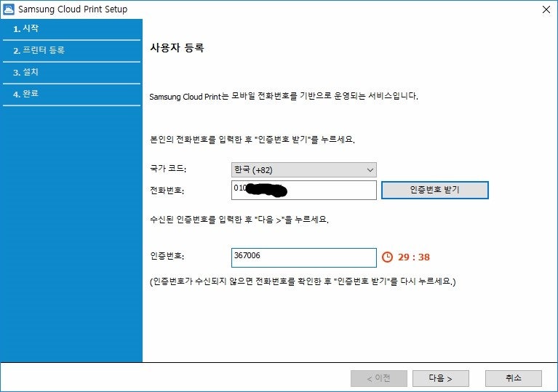This screenshot has width=558, height=392.
Task: Select step 3. 설치 in sidebar
Action: 71,73
